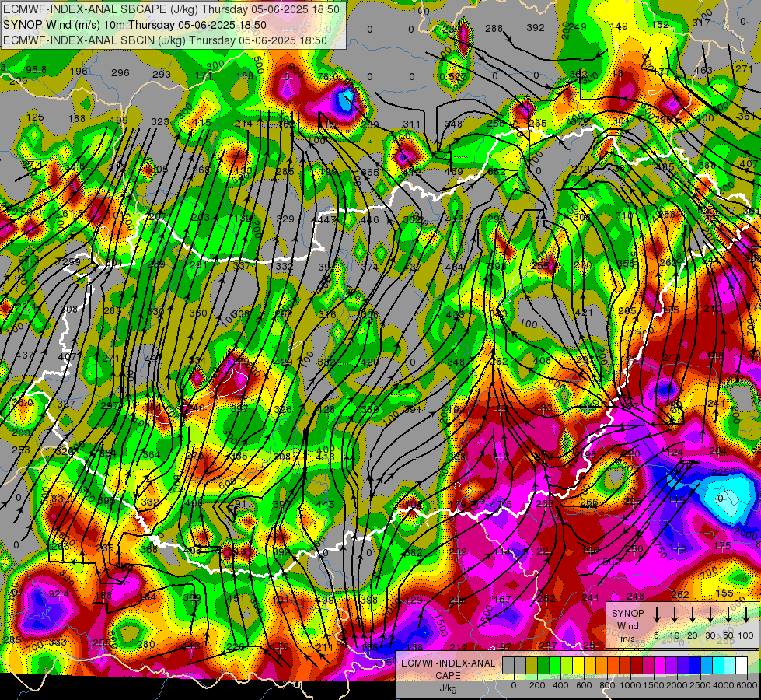Click the 'm/s' unit in the wind legend
Image resolution: width=761 pixels, height=700 pixels.
[x=627, y=639]
